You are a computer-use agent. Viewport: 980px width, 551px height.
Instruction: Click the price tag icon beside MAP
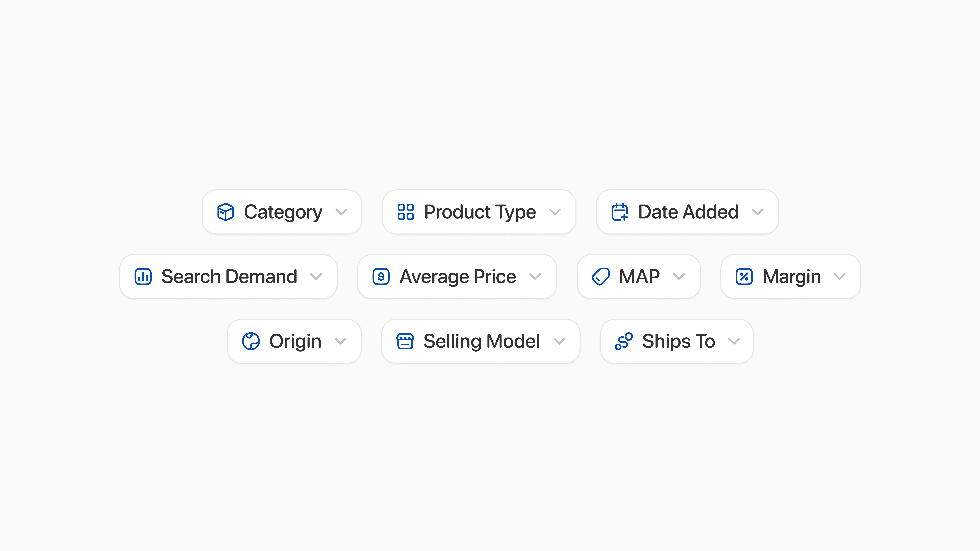point(601,276)
